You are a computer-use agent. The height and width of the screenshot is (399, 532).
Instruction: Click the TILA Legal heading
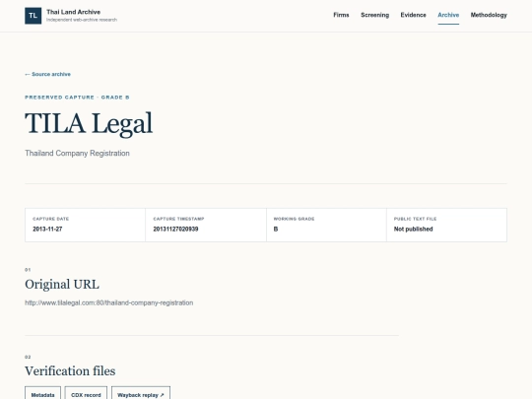[x=89, y=123]
